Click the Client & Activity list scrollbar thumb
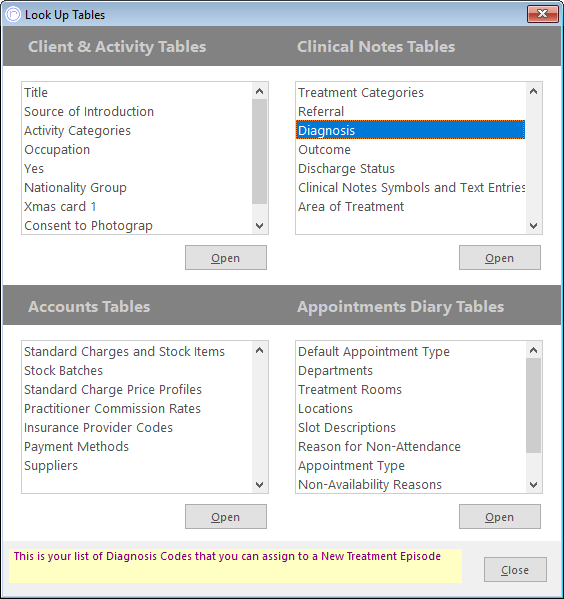The height and width of the screenshot is (599, 564). pyautogui.click(x=259, y=151)
